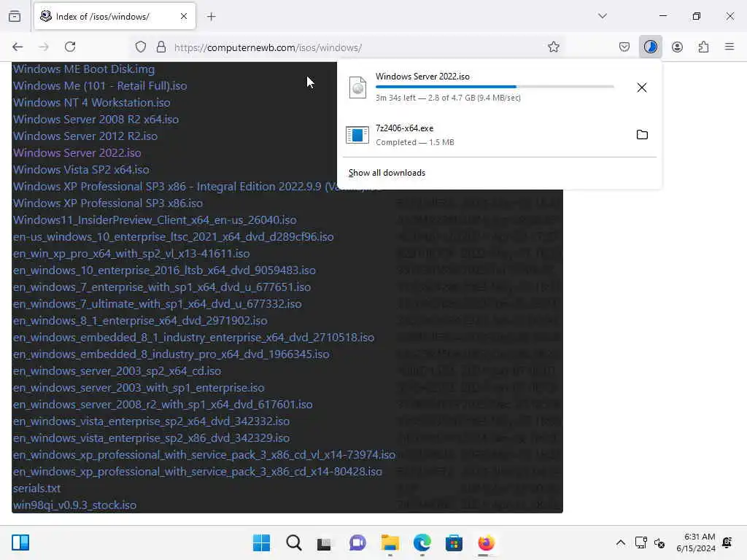Click en_windows_vista_enterprise_sp2_x86_dvd_342329.iso link
The image size is (747, 560).
tap(152, 437)
